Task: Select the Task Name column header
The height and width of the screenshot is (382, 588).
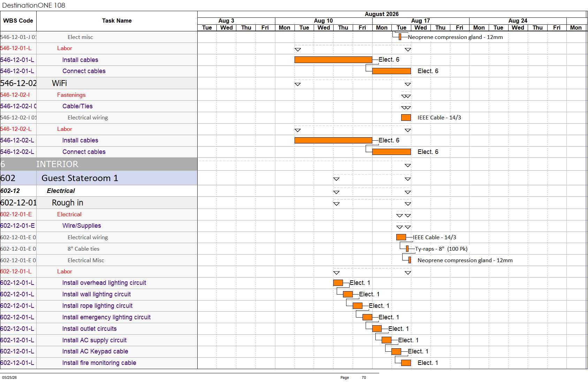Action: [x=117, y=21]
